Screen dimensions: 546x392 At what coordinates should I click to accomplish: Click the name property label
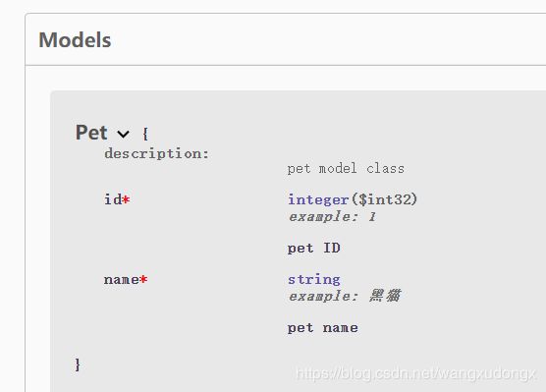121,279
